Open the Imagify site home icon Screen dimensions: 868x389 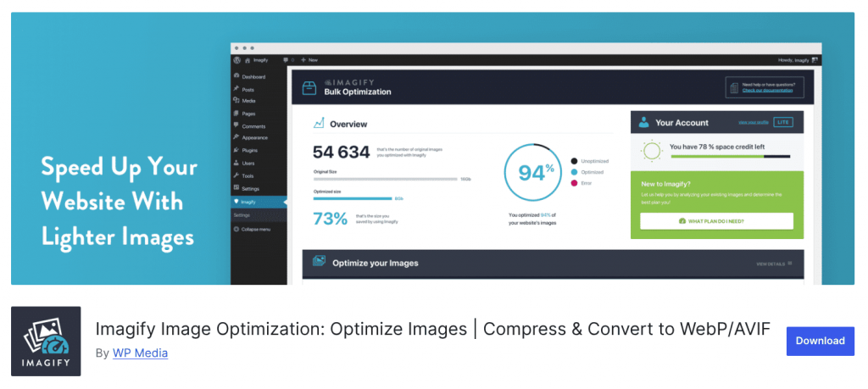coord(248,60)
